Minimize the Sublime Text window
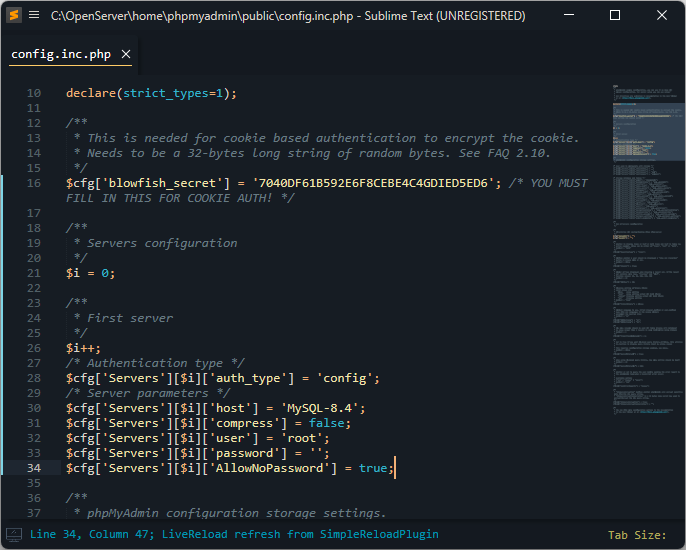 [569, 15]
